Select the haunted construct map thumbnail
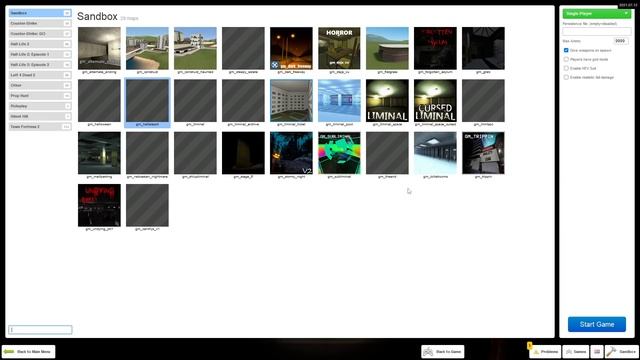Screen dimensions: 640x360 coord(195,49)
